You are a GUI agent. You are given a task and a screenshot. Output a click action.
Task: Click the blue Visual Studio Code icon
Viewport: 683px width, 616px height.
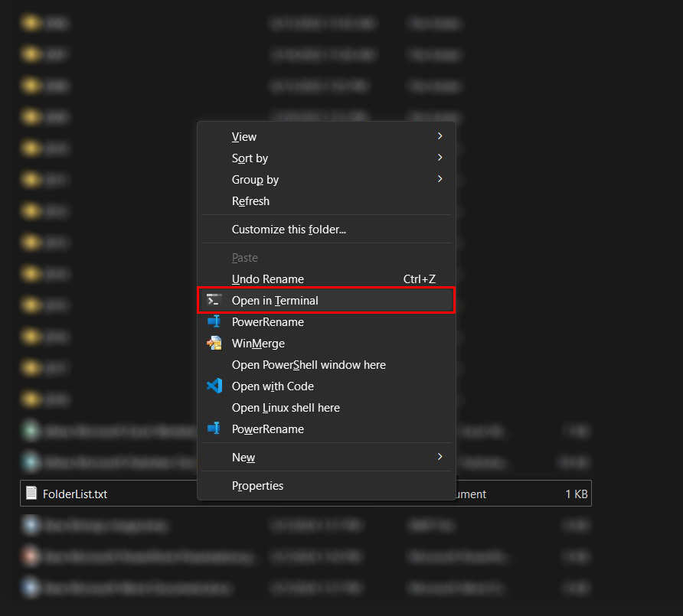click(214, 386)
